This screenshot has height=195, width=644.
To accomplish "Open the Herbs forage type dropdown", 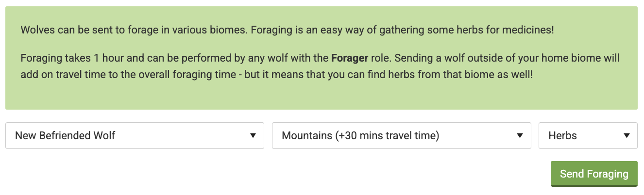I will pos(588,136).
